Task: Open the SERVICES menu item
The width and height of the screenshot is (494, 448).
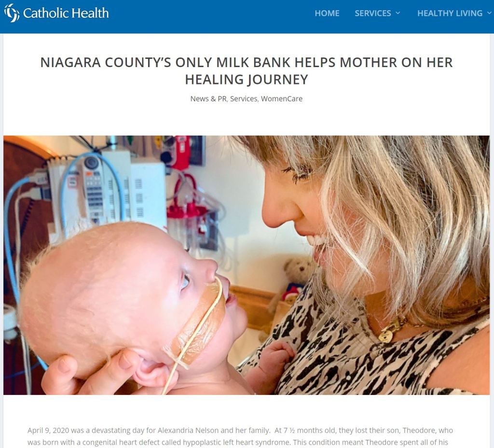Action: [373, 13]
